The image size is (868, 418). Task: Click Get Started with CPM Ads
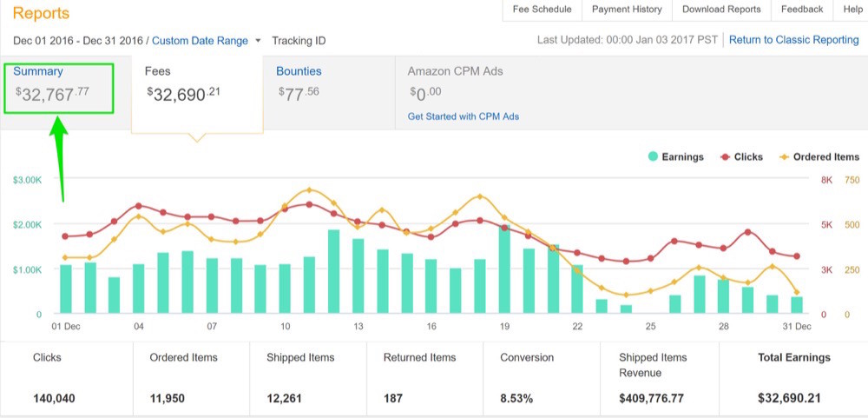[464, 116]
